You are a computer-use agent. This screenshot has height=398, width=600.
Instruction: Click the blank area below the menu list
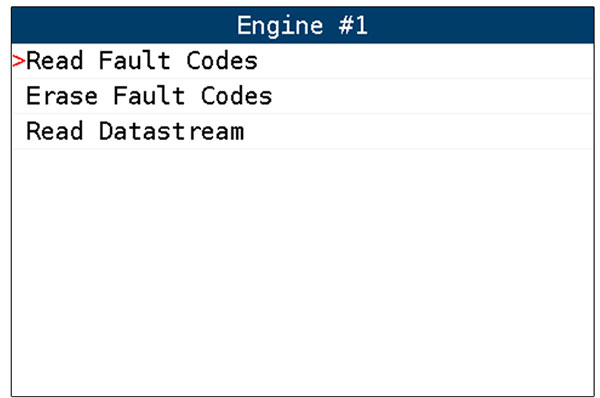coord(302,272)
